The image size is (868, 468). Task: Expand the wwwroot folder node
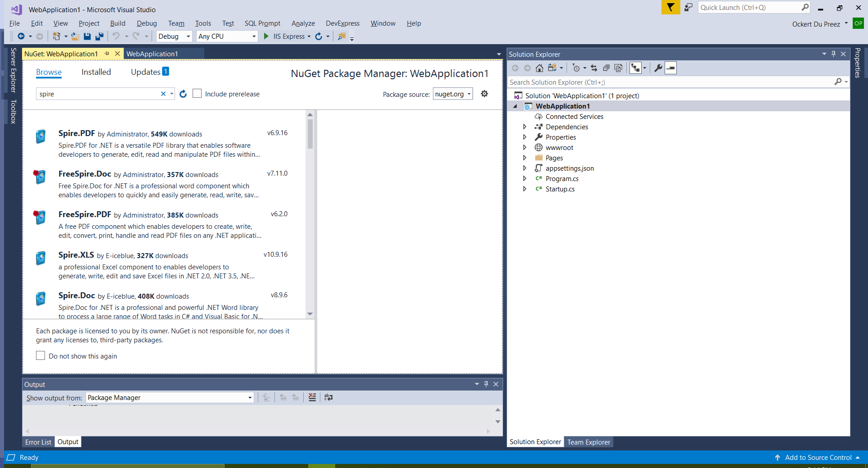(525, 147)
